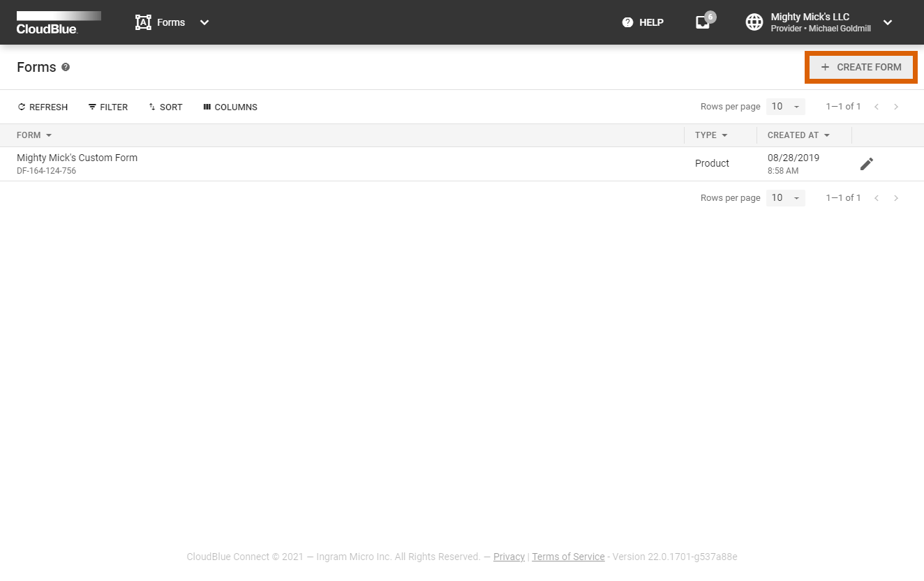924x581 pixels.
Task: Open the HELP menu in header
Action: (x=643, y=22)
